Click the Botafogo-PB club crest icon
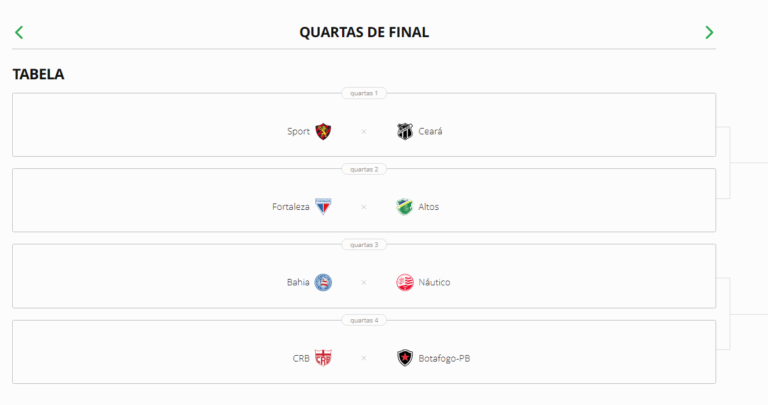Screen dimensions: 768x405 click(x=404, y=358)
